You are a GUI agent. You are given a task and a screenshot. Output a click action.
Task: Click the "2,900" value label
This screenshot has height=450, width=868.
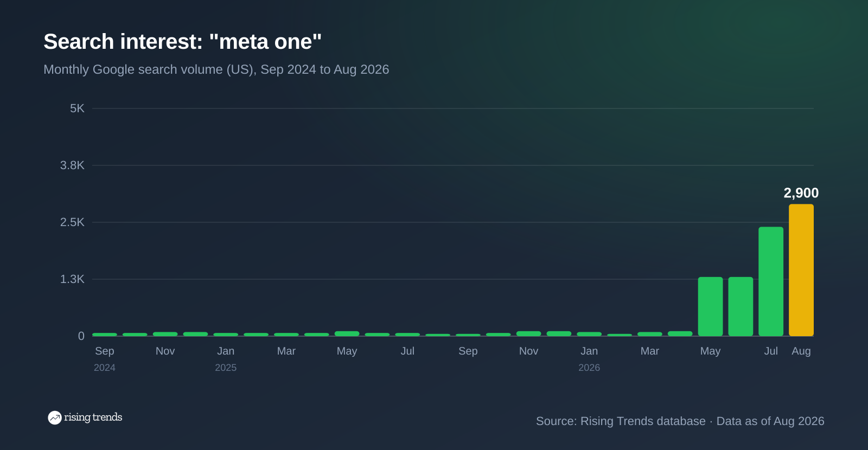pos(801,193)
